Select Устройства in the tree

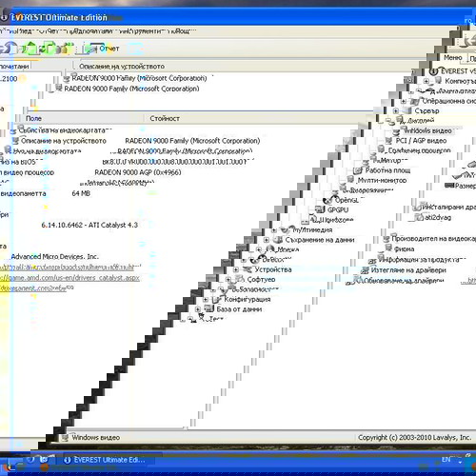pyautogui.click(x=273, y=269)
